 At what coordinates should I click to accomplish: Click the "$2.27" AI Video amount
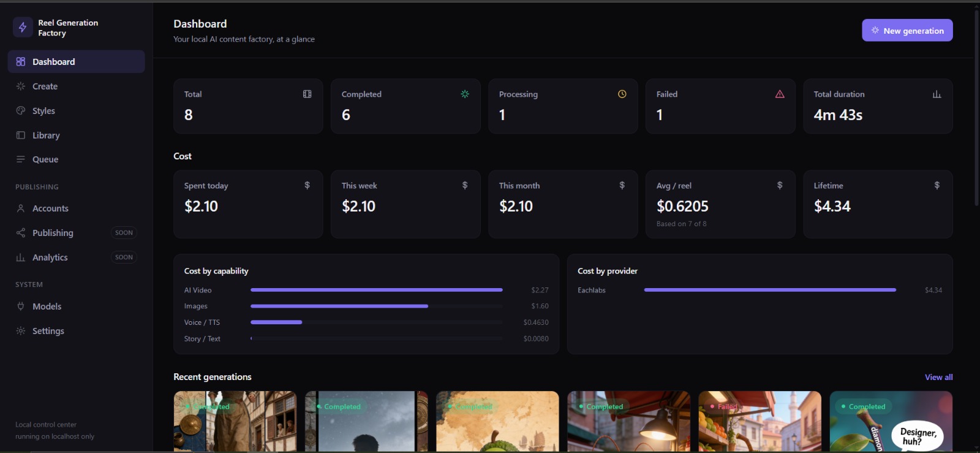point(540,290)
